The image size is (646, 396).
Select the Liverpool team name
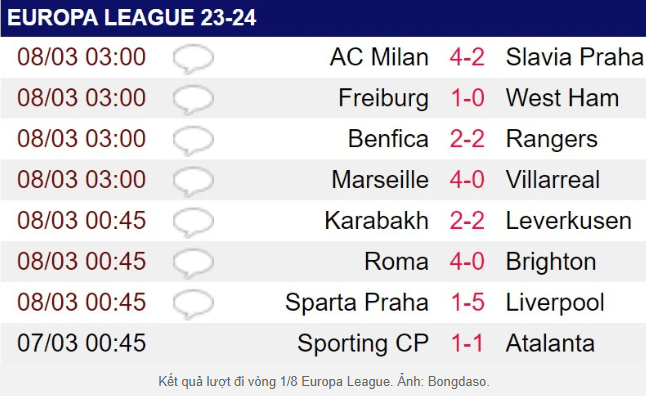point(555,303)
